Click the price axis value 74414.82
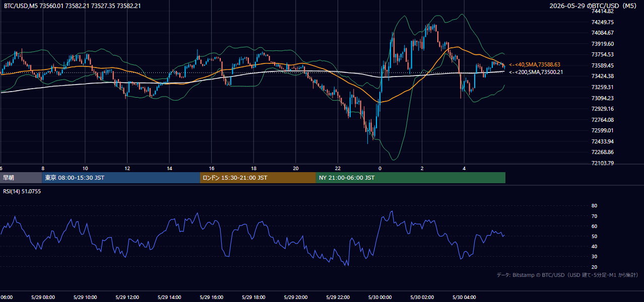The width and height of the screenshot is (644, 302). click(x=602, y=11)
